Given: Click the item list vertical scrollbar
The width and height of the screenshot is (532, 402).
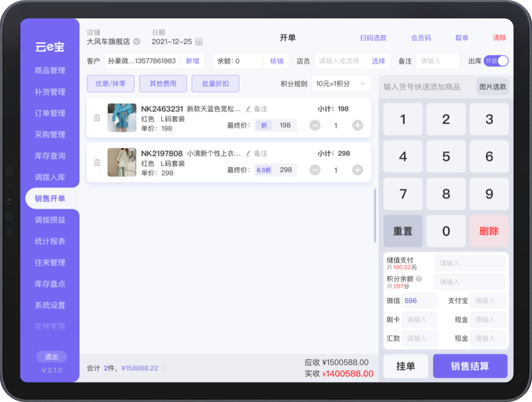Looking at the screenshot, I should coord(375,215).
